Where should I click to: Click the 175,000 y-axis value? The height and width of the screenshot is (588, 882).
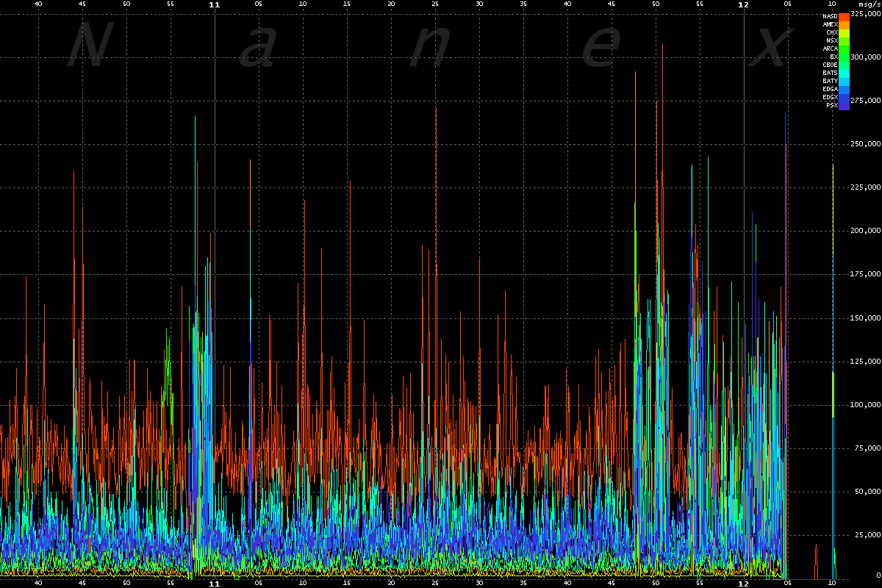865,275
